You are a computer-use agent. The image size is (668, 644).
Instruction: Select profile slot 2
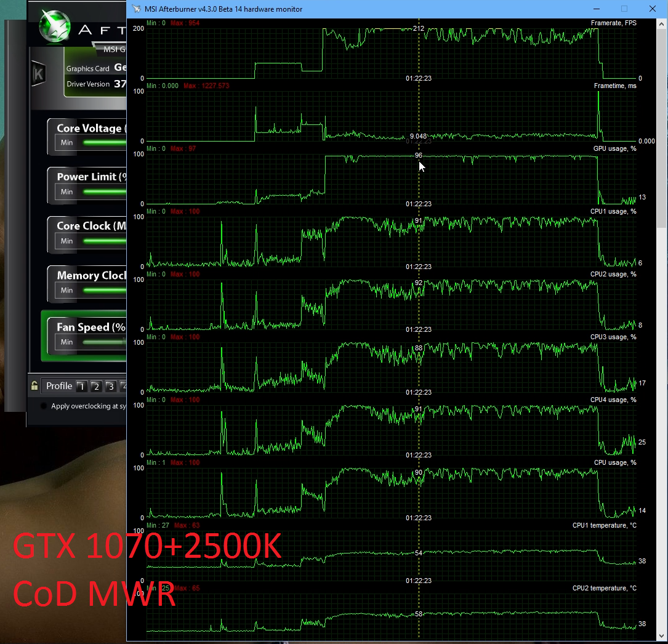point(96,386)
